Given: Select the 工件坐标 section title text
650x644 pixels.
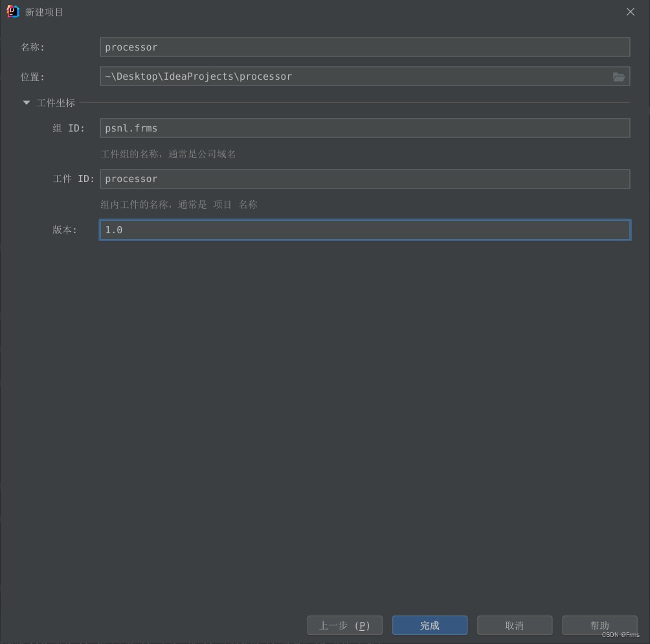Looking at the screenshot, I should point(55,102).
